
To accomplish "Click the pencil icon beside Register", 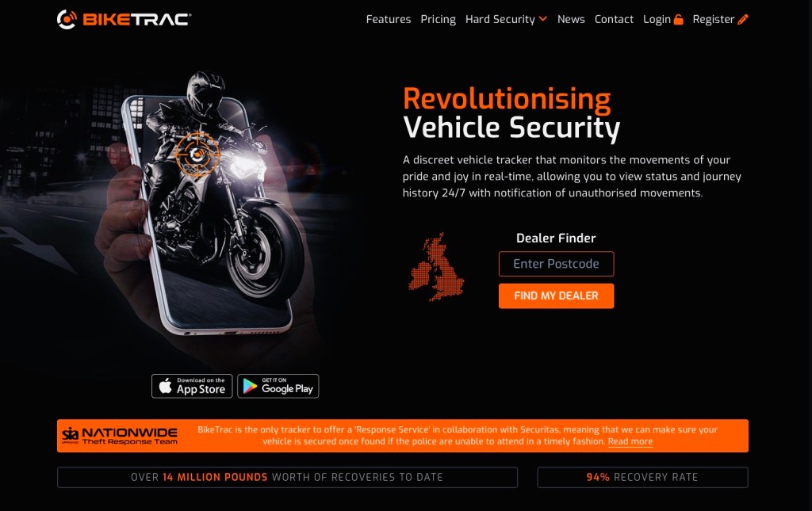I will 742,19.
